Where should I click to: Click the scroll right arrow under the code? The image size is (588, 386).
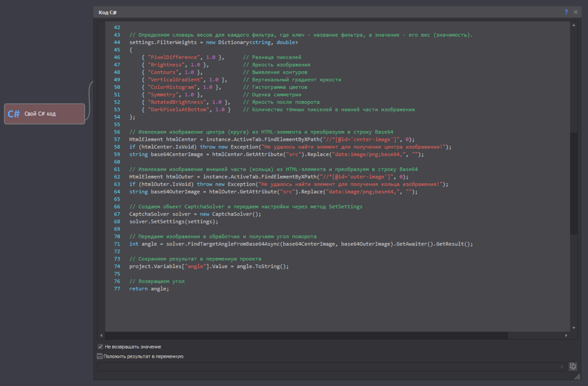[x=566, y=335]
